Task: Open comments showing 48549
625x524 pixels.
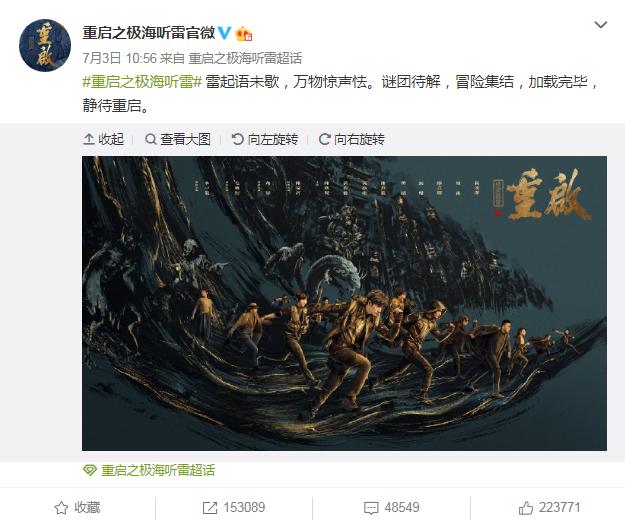Action: (x=391, y=508)
